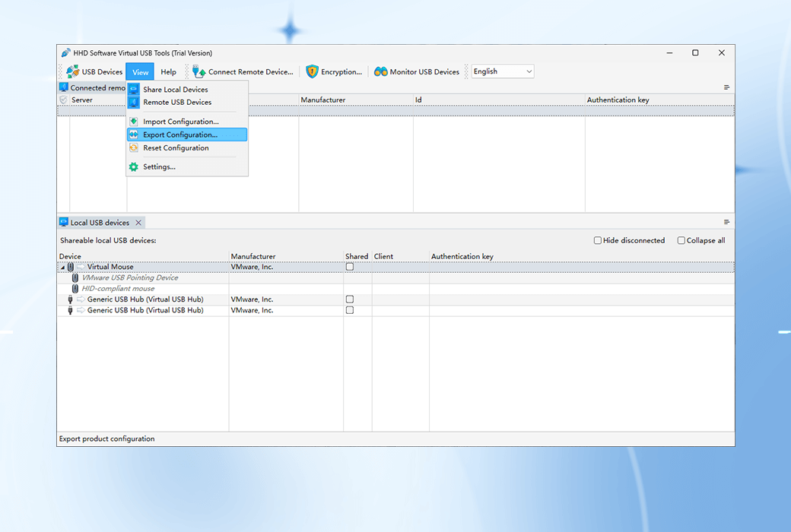The height and width of the screenshot is (532, 791).
Task: Select Export Configuration from the menu
Action: (179, 134)
